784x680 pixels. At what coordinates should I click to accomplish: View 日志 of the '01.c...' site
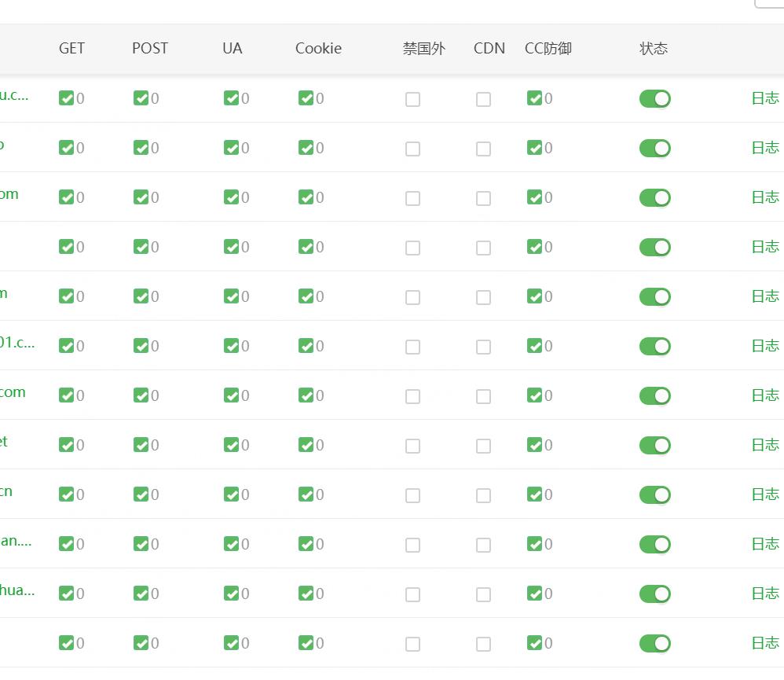point(765,346)
